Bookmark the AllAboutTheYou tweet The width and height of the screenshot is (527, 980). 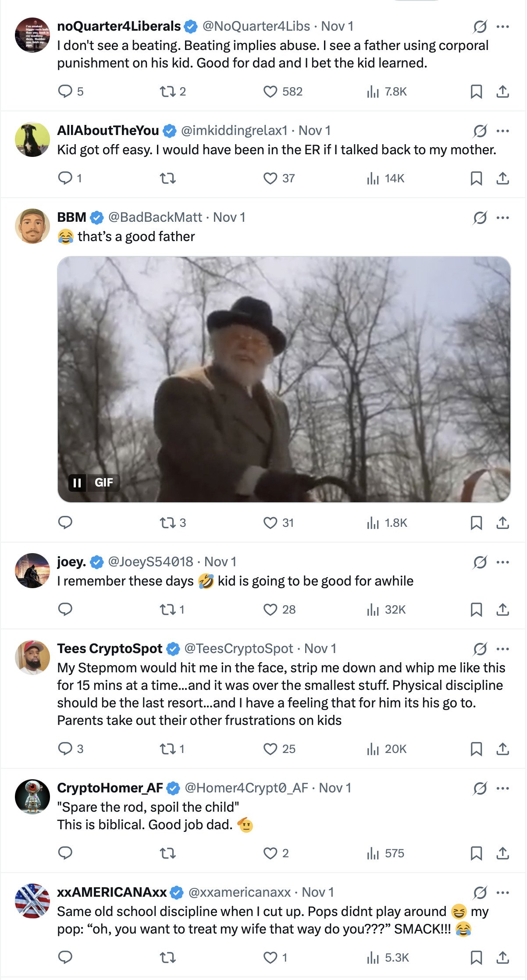tap(476, 178)
